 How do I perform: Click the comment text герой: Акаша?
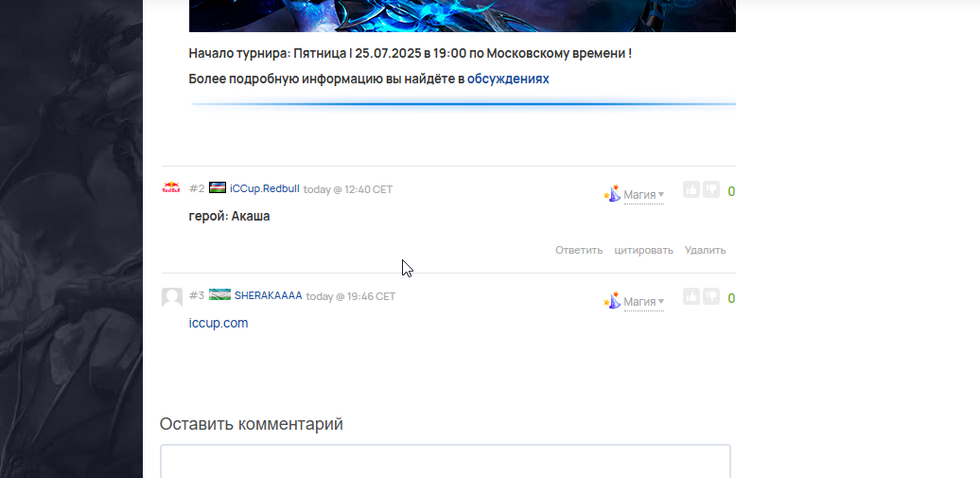click(x=229, y=217)
